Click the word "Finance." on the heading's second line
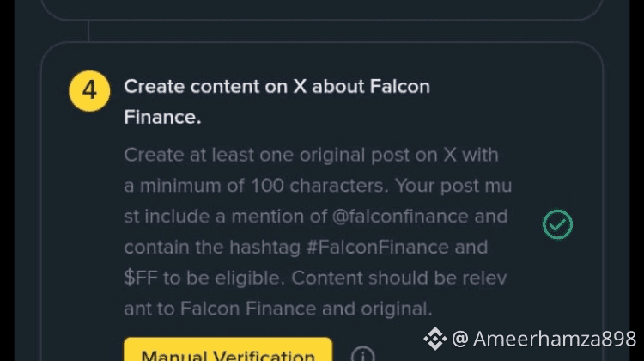Viewport: 644px width, 361px height. [162, 118]
